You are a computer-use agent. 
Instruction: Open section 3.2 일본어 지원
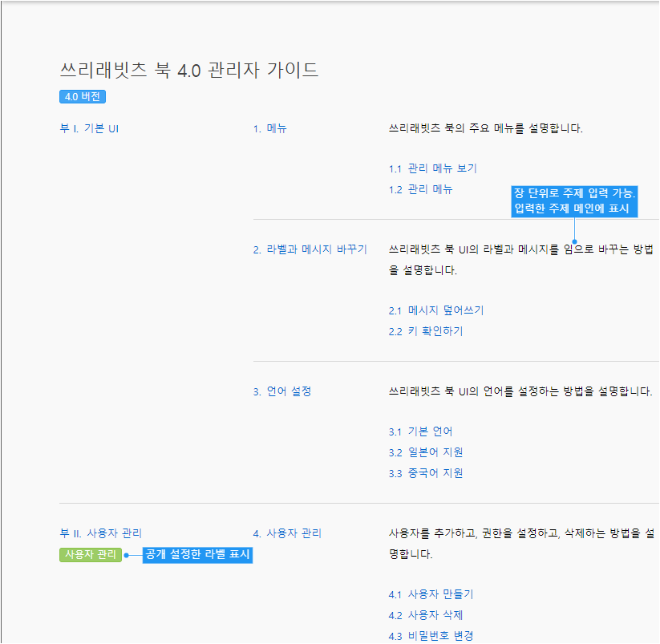point(426,452)
